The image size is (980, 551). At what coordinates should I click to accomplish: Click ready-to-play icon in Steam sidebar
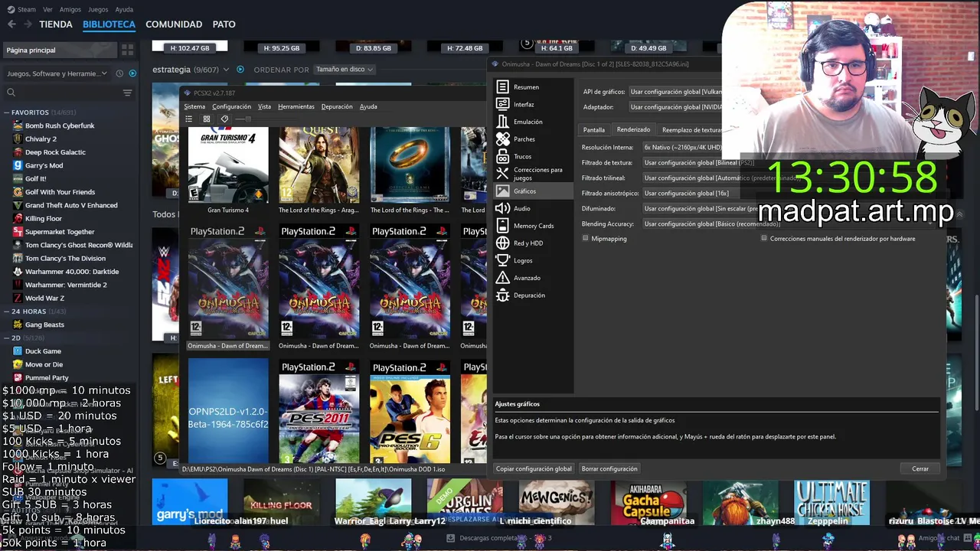tap(132, 73)
